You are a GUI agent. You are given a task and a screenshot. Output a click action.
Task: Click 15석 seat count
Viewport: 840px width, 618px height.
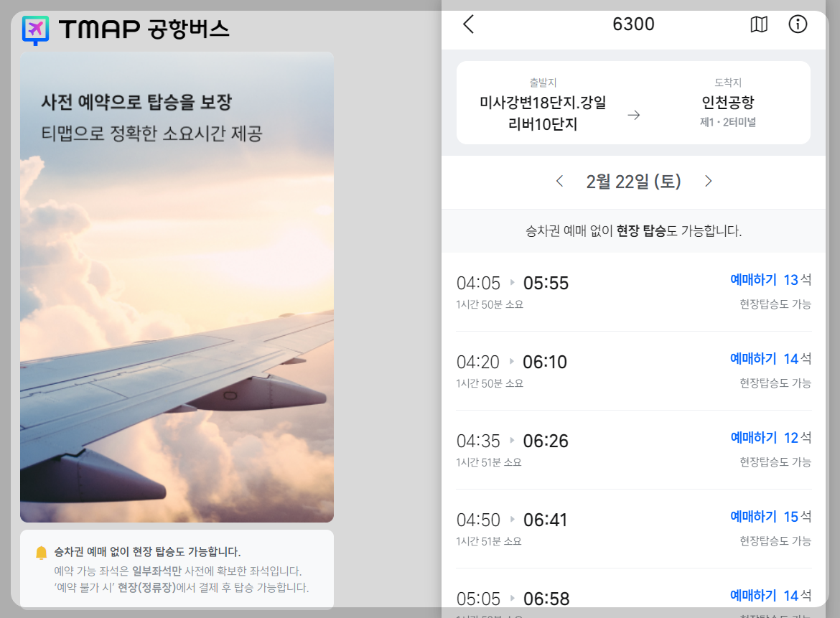pyautogui.click(x=798, y=517)
